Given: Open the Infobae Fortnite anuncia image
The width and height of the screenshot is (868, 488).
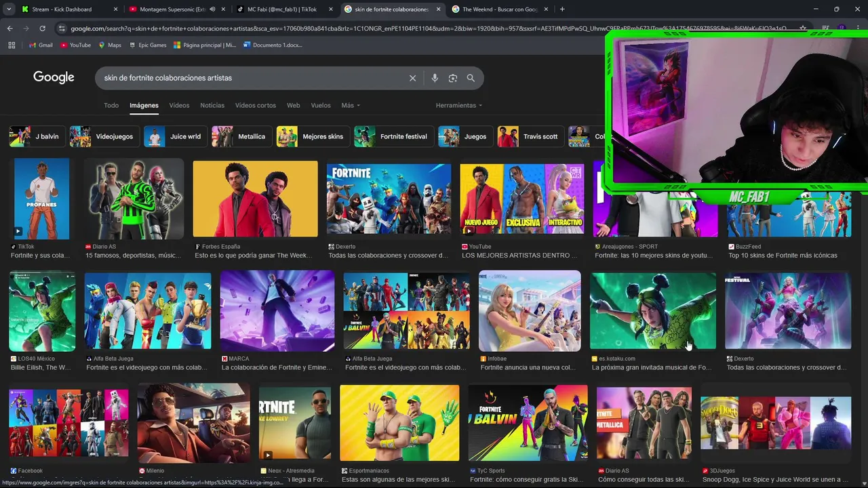Looking at the screenshot, I should (x=530, y=311).
